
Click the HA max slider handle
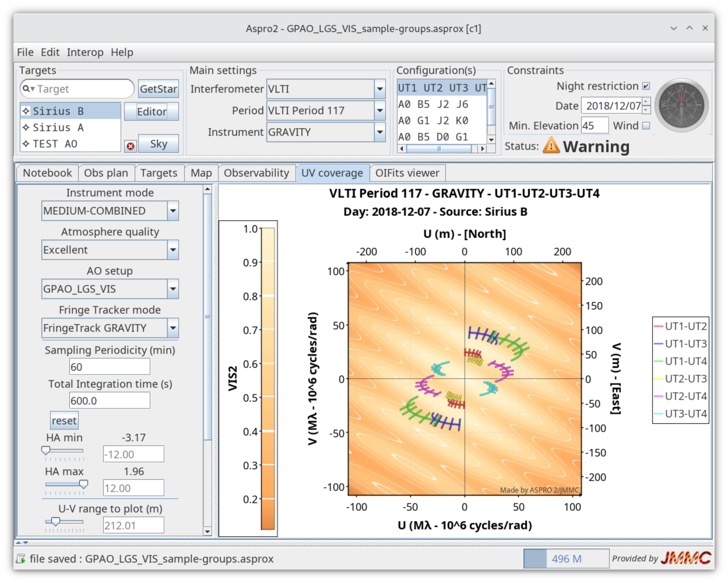(x=84, y=484)
